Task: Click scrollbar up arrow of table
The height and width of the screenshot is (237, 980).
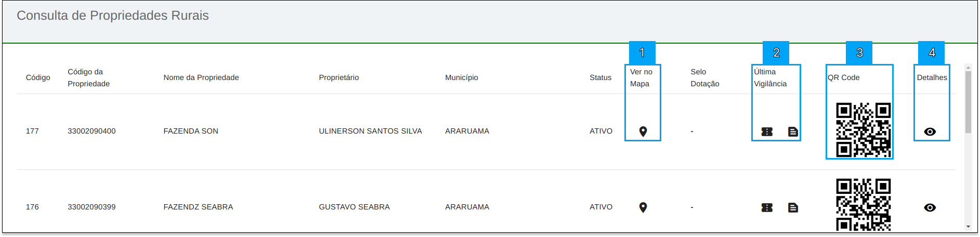Action: 968,67
